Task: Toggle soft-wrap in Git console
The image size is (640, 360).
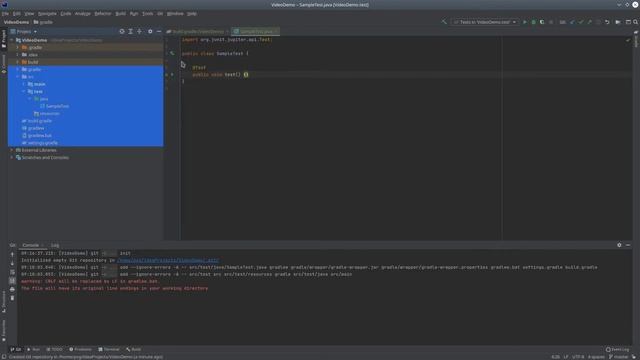Action: click(12, 272)
